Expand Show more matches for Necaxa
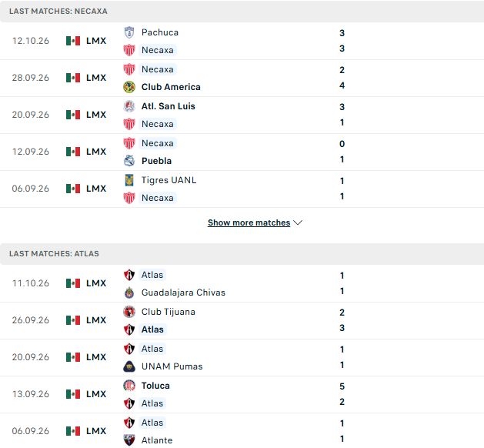 249,222
